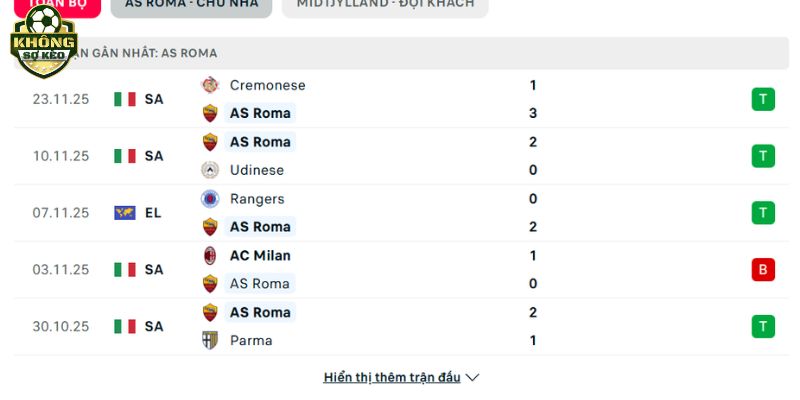800x400 pixels.
Task: Click the Parma team crest icon
Action: [210, 340]
